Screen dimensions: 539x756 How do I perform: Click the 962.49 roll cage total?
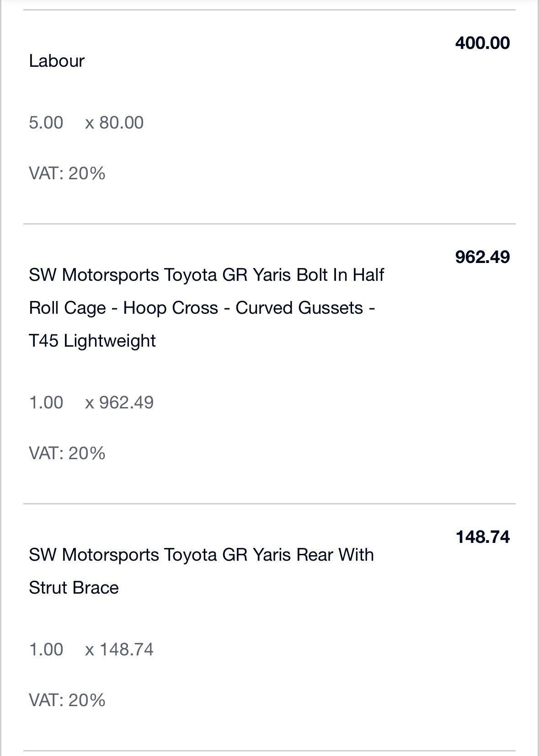click(x=482, y=257)
